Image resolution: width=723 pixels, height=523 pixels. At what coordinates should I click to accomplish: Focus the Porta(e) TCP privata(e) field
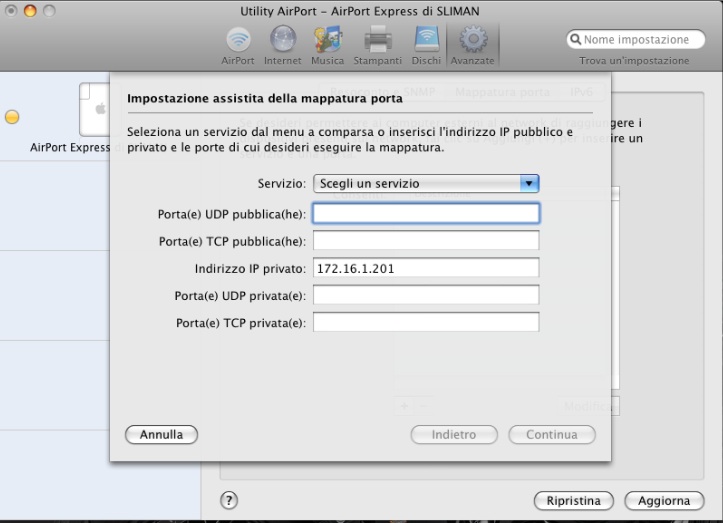426,322
